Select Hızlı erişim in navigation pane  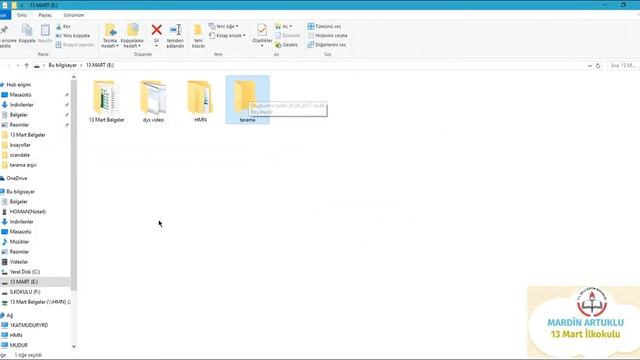19,85
